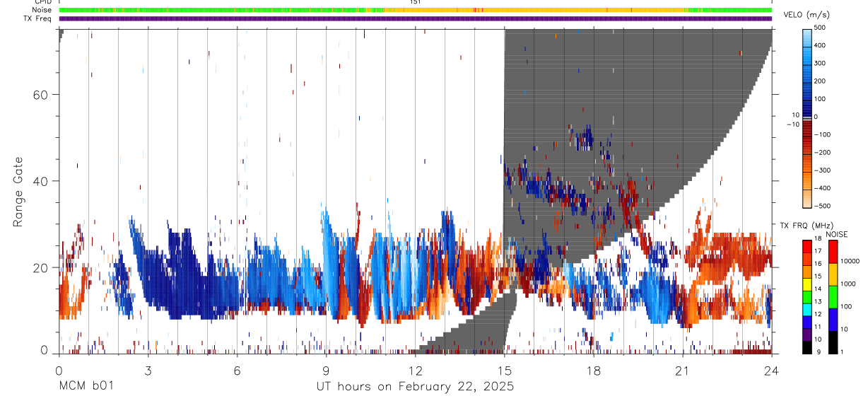Click the x-axis tick label 18

(594, 370)
